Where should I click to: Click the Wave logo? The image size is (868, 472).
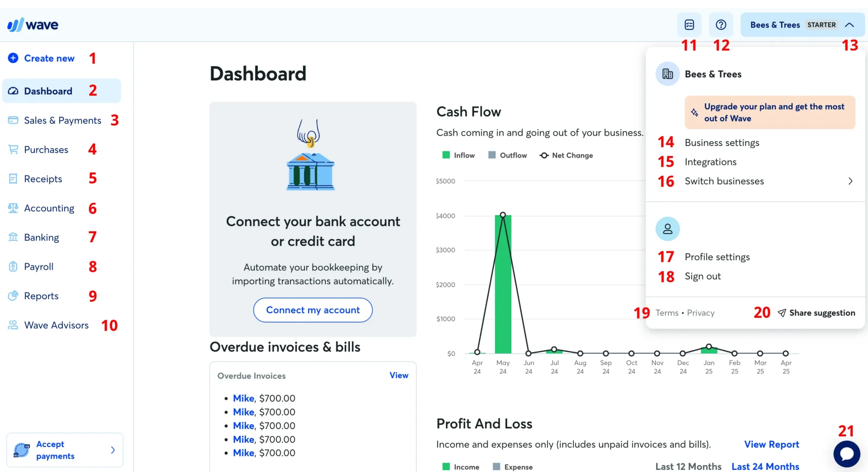coord(32,24)
